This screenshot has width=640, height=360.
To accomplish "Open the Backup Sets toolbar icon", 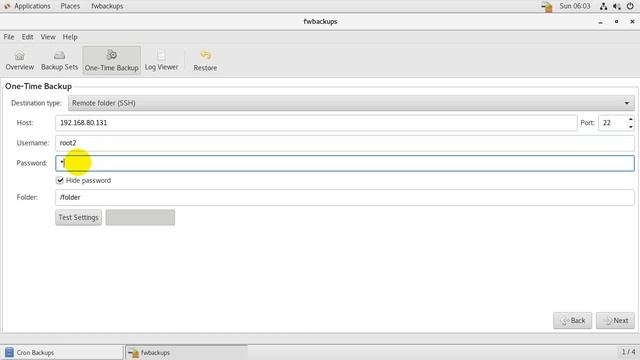I will pos(60,60).
